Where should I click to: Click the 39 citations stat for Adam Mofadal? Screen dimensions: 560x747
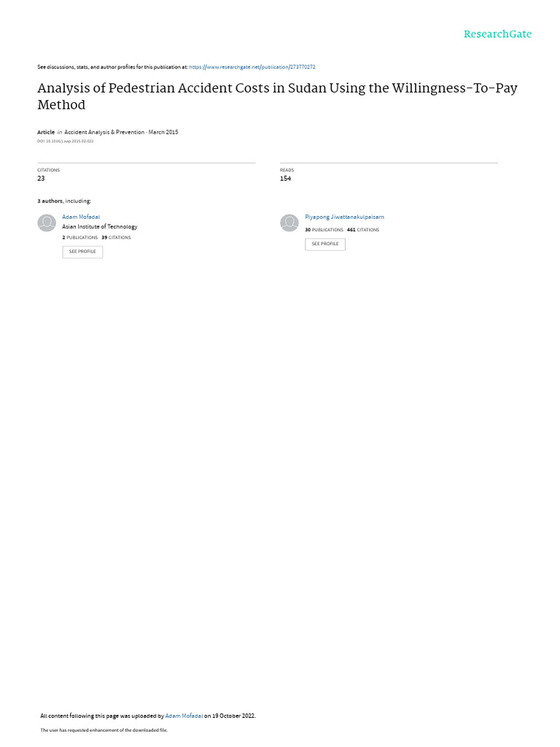(x=116, y=237)
